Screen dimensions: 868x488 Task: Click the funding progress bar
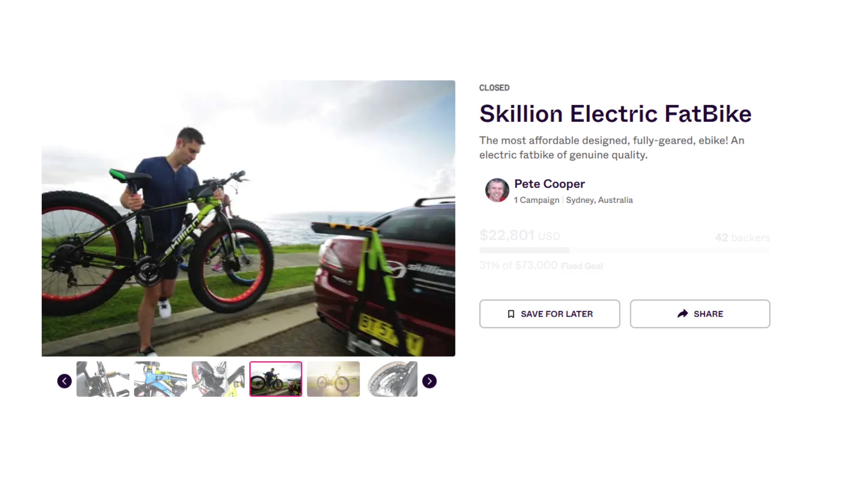click(625, 250)
